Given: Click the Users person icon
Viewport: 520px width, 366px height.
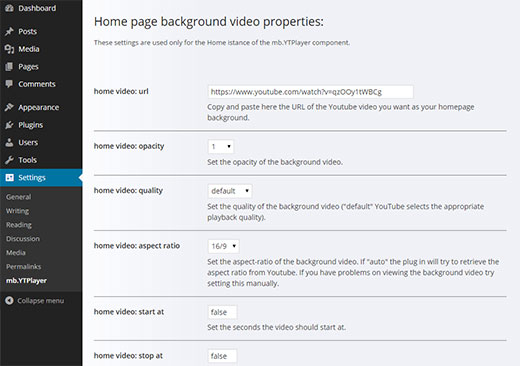Looking at the screenshot, I should (x=9, y=142).
